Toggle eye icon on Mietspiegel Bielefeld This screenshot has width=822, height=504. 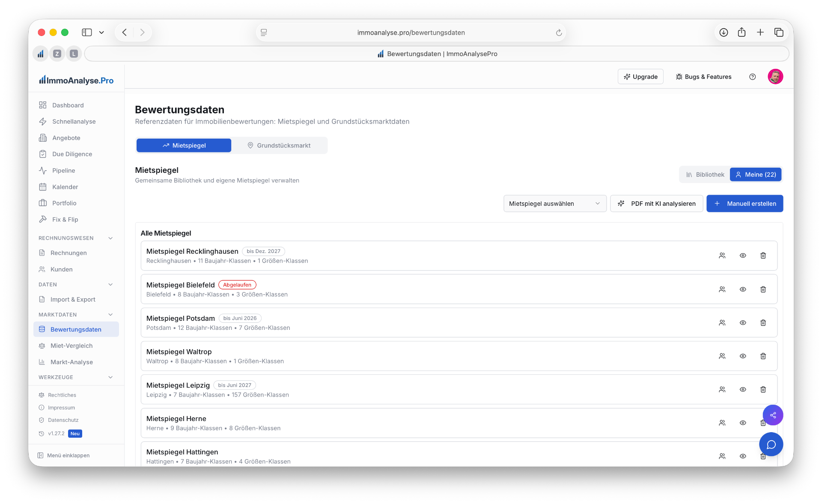743,289
